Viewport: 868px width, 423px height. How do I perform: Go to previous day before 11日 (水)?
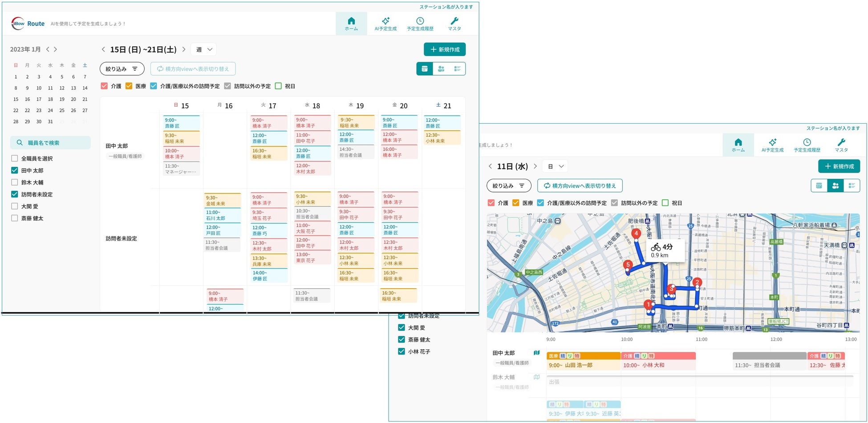click(x=490, y=166)
